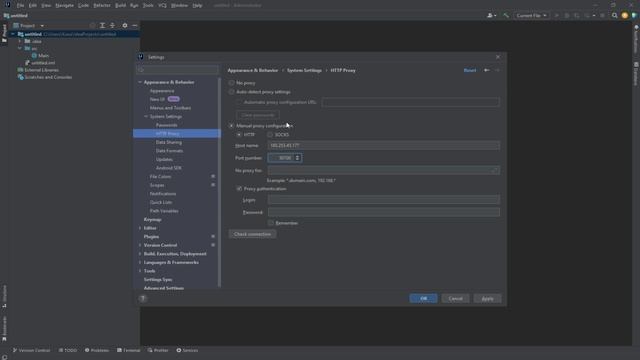Click the build hammer icon in toolbar

506,16
